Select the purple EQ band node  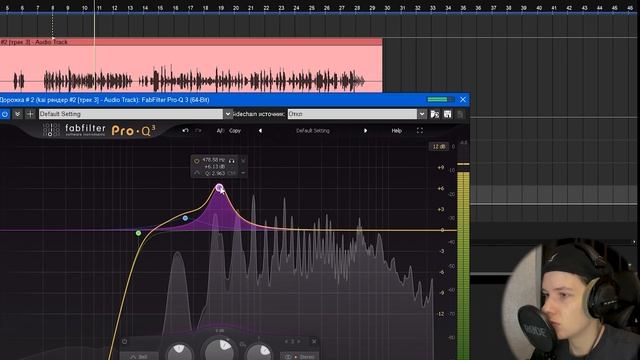(219, 188)
